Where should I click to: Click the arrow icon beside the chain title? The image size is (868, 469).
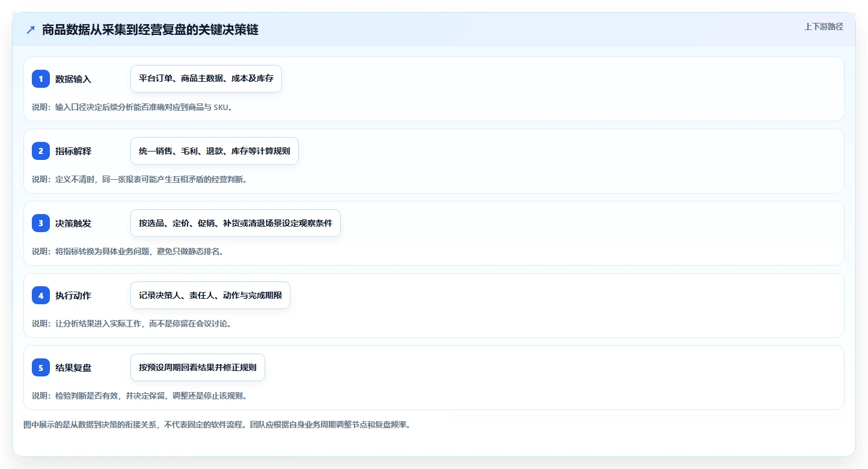(31, 30)
